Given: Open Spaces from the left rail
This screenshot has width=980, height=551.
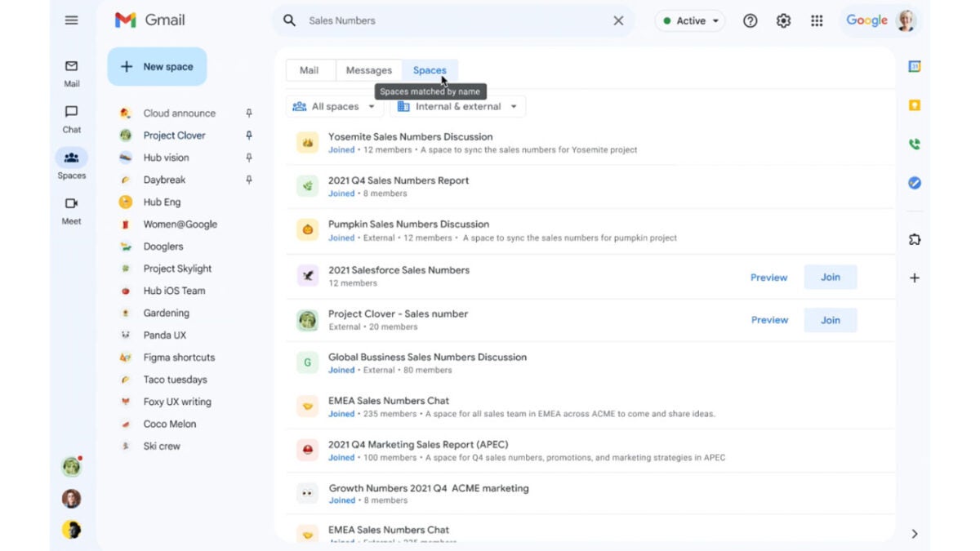Looking at the screenshot, I should (x=71, y=164).
